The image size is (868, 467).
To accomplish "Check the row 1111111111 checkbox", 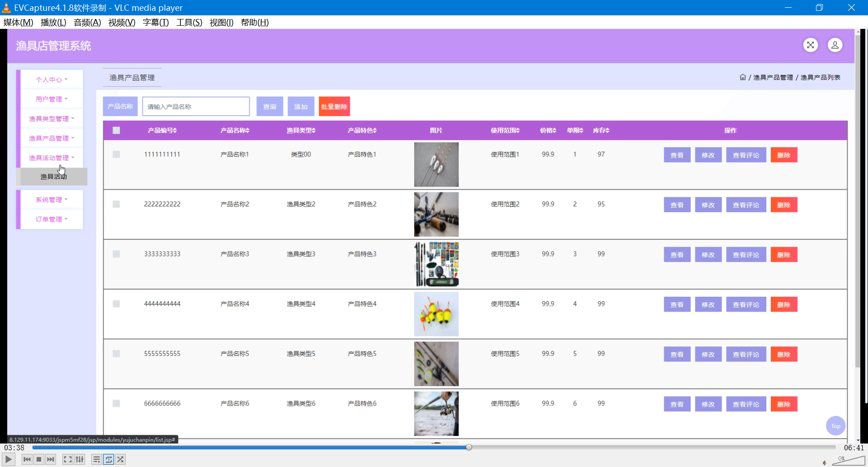I will (x=116, y=154).
